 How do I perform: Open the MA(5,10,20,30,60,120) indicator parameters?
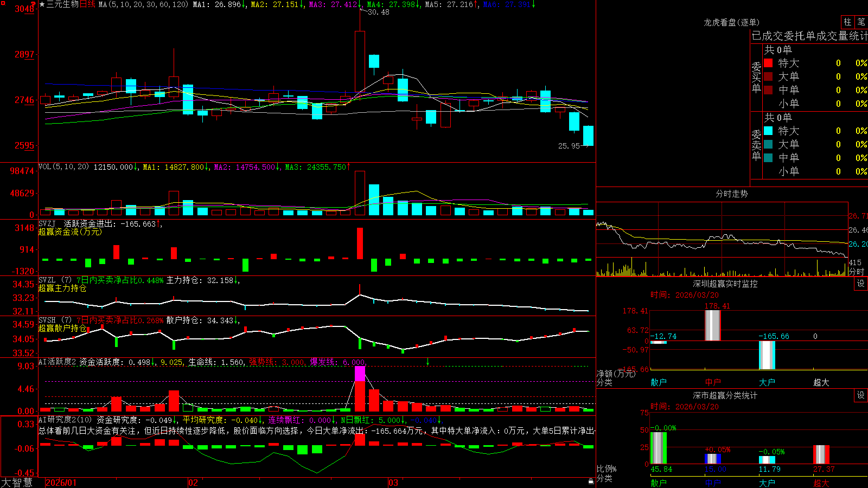[143, 4]
